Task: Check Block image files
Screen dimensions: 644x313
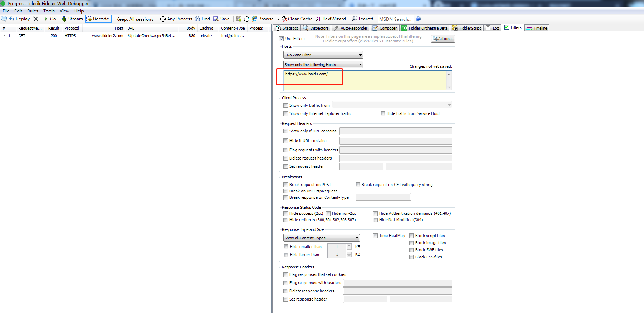Action: tap(411, 243)
